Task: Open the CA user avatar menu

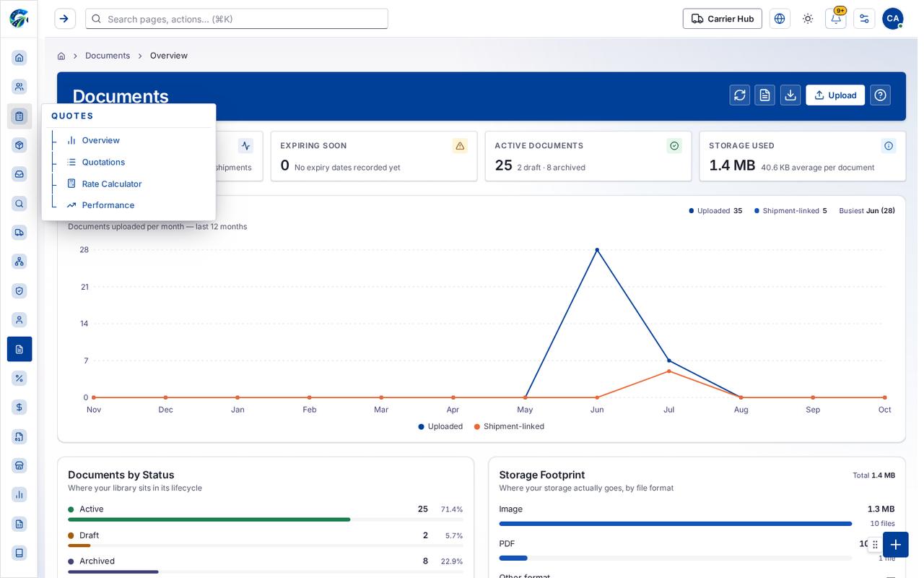Action: tap(893, 19)
